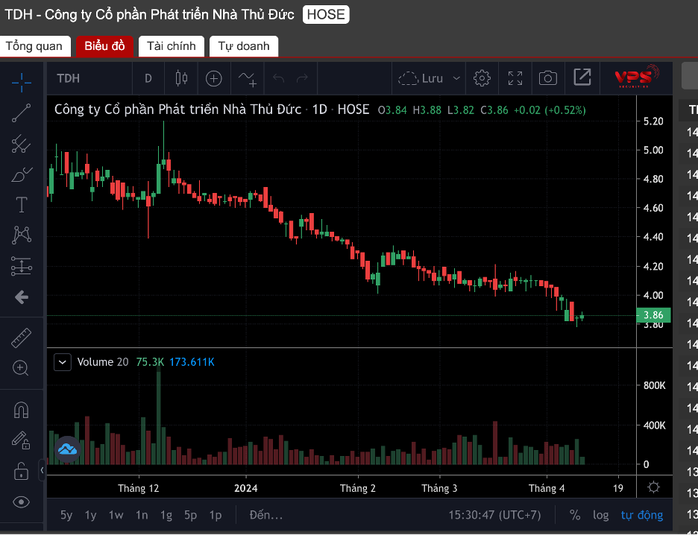698x535 pixels.
Task: Click the Volume 20 indicator label
Action: pyautogui.click(x=103, y=362)
